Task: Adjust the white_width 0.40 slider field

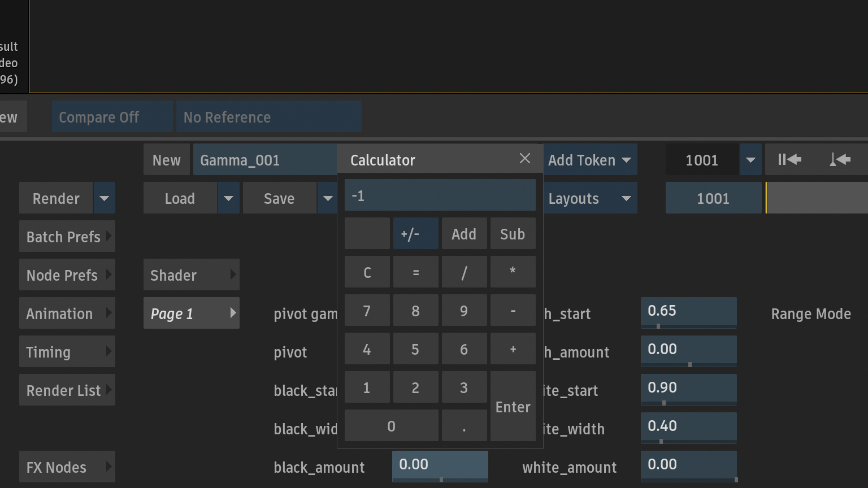Action: point(688,428)
